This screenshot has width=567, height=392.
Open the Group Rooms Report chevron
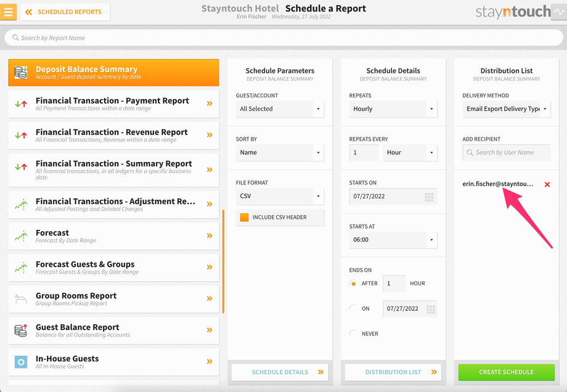tap(210, 298)
